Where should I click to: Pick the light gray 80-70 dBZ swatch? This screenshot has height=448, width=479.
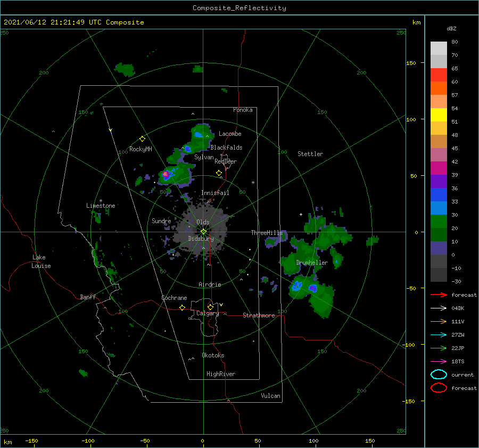coord(439,48)
